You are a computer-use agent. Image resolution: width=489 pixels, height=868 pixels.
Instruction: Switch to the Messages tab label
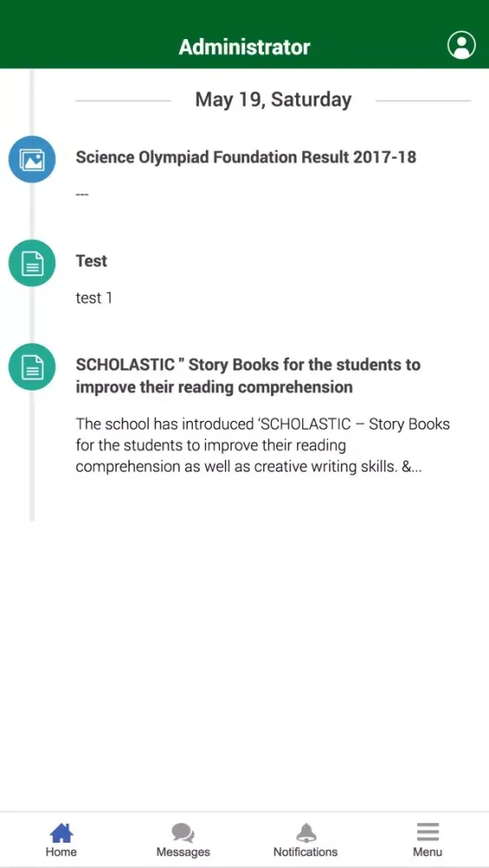(x=183, y=852)
